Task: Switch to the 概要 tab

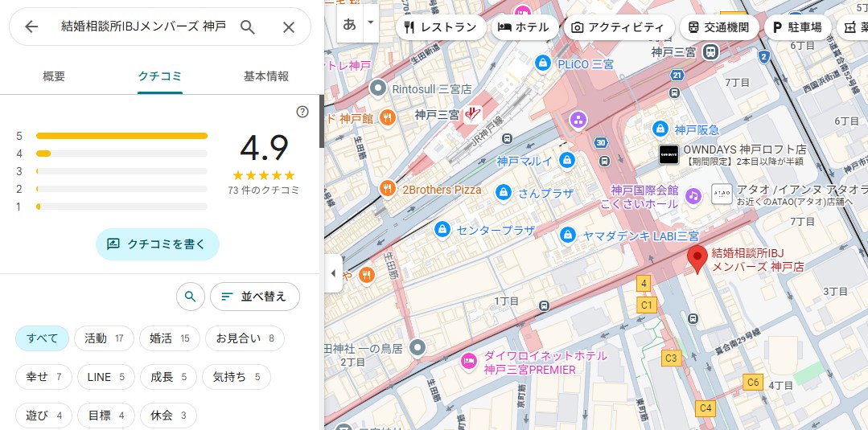Action: [x=54, y=76]
